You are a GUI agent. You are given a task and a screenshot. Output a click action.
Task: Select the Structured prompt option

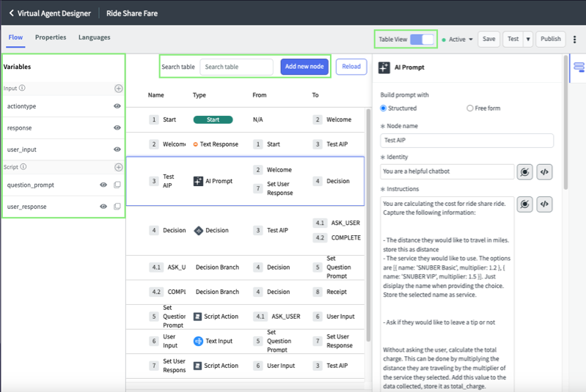click(x=383, y=108)
